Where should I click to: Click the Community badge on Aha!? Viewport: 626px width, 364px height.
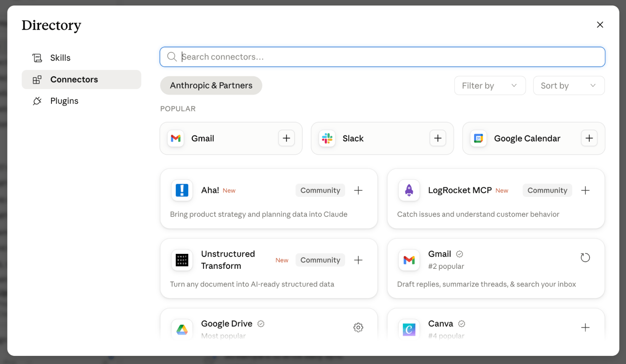320,190
